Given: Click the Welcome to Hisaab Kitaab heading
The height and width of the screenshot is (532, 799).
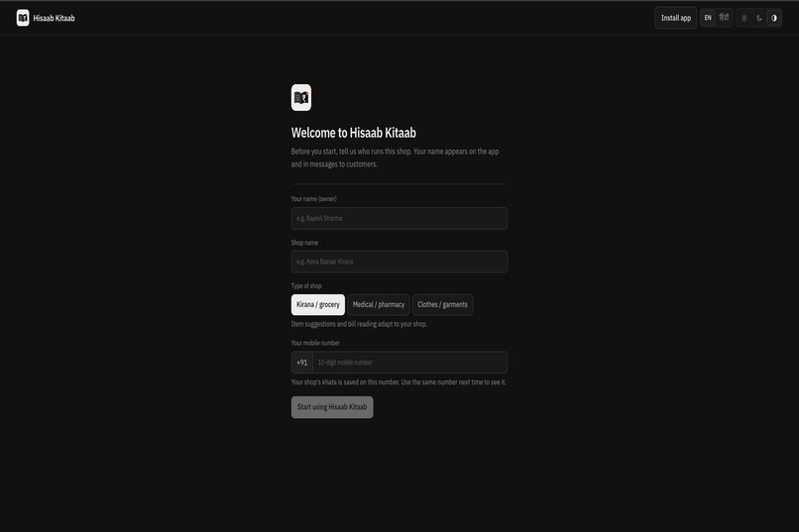Looking at the screenshot, I should point(353,133).
